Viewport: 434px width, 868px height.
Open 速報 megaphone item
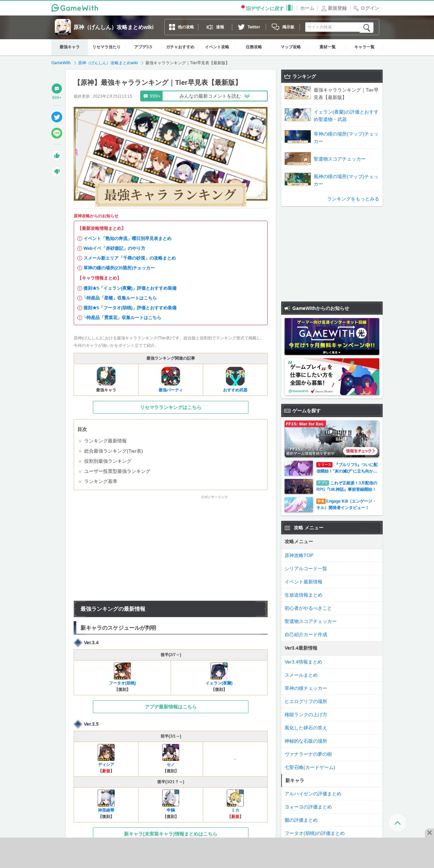215,27
